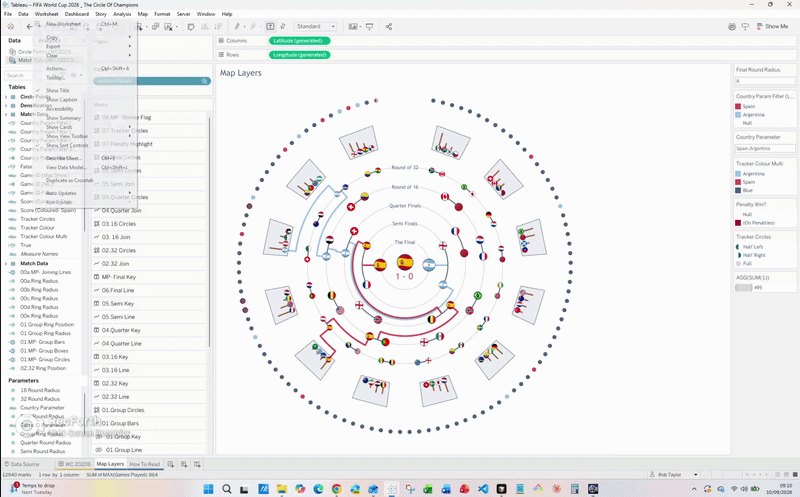This screenshot has width=800, height=497.
Task: Click the New Story icon by the sheet tabs
Action: (197, 464)
